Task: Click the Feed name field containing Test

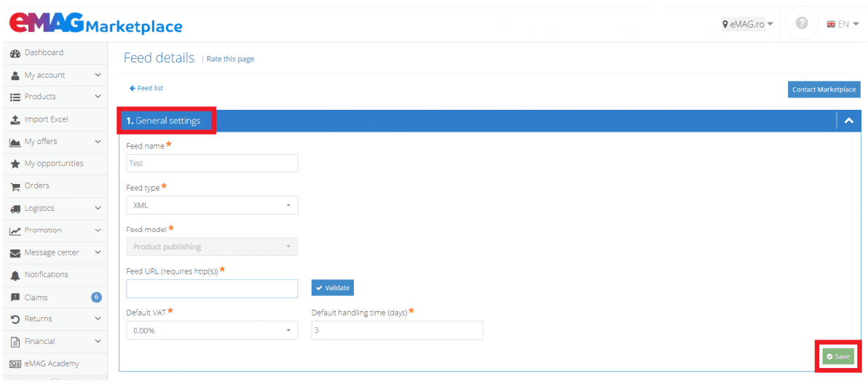Action: click(212, 163)
